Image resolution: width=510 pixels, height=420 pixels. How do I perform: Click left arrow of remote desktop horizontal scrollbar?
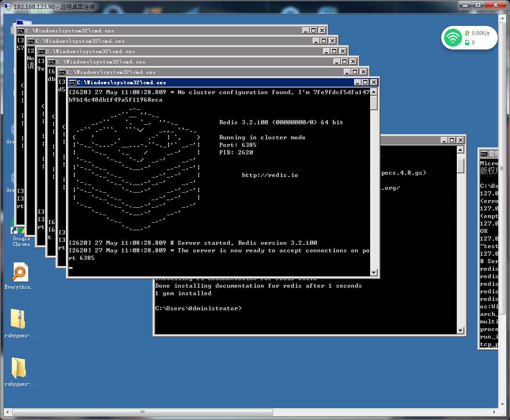8,412
